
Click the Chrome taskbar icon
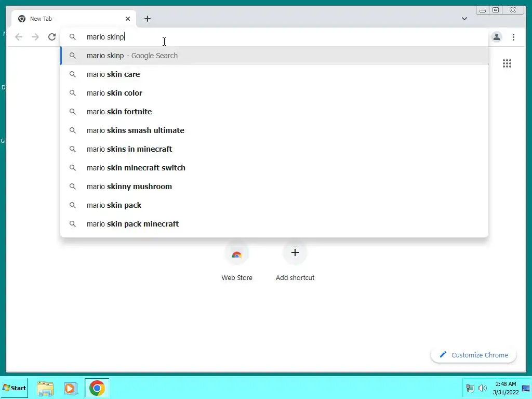coord(97,388)
